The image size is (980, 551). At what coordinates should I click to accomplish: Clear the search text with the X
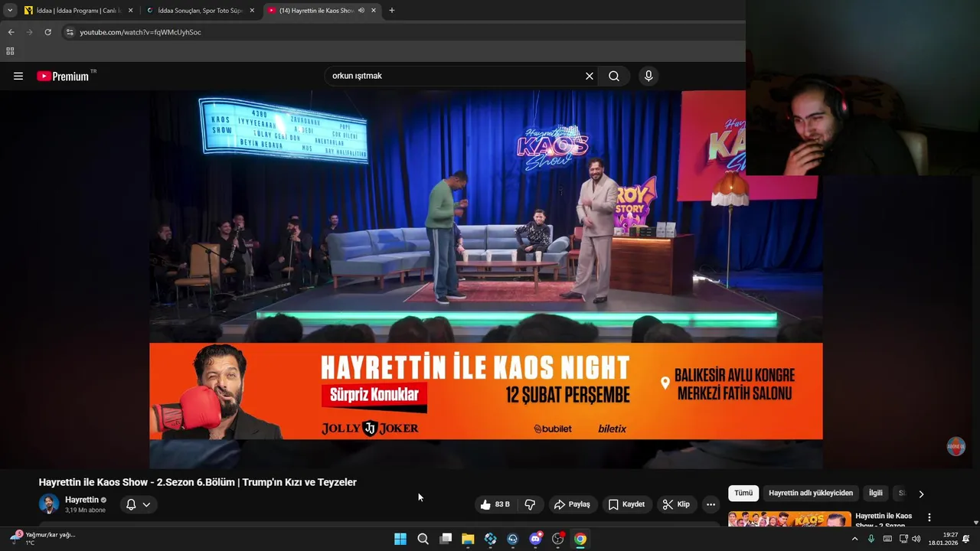pos(590,76)
